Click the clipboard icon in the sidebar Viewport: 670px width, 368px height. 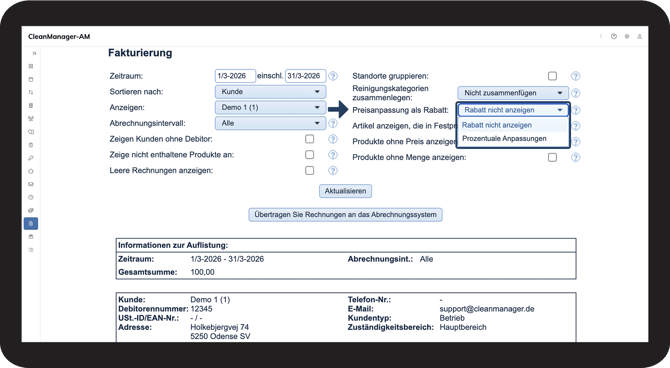31,145
